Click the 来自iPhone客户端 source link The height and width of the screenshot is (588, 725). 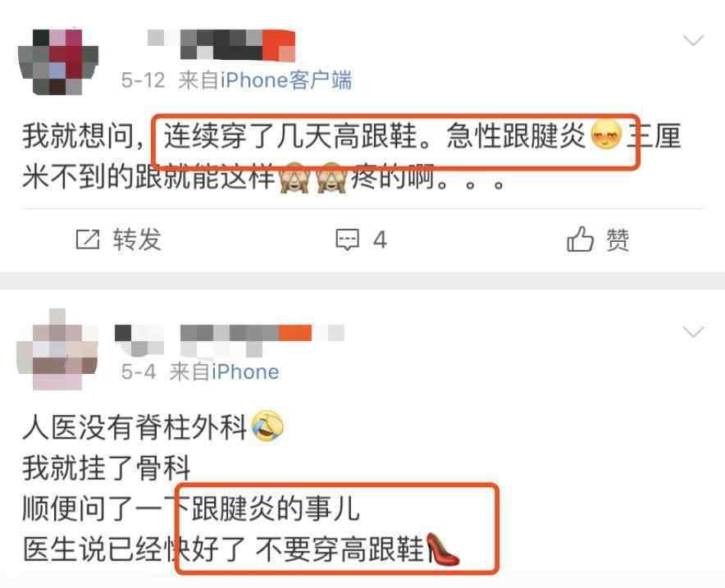click(x=265, y=80)
